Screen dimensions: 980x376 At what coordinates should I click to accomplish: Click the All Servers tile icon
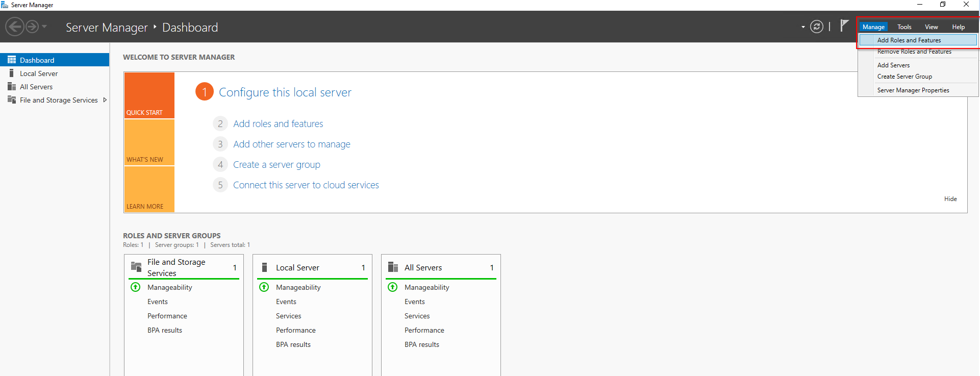[x=393, y=267]
